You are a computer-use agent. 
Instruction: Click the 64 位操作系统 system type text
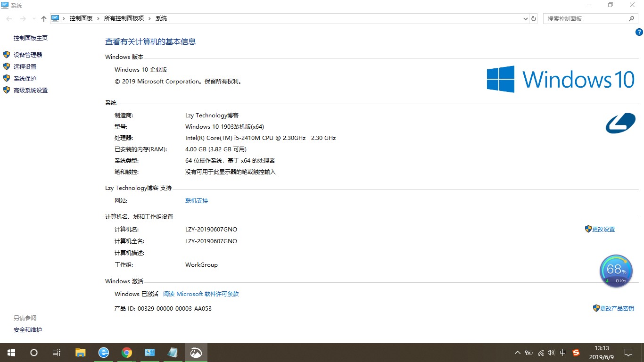[230, 160]
